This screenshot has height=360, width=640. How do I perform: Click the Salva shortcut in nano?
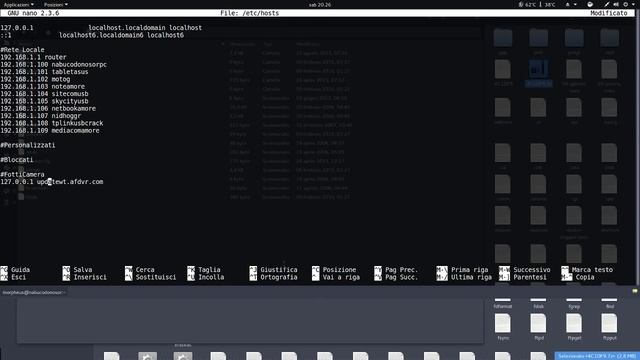tap(78, 270)
